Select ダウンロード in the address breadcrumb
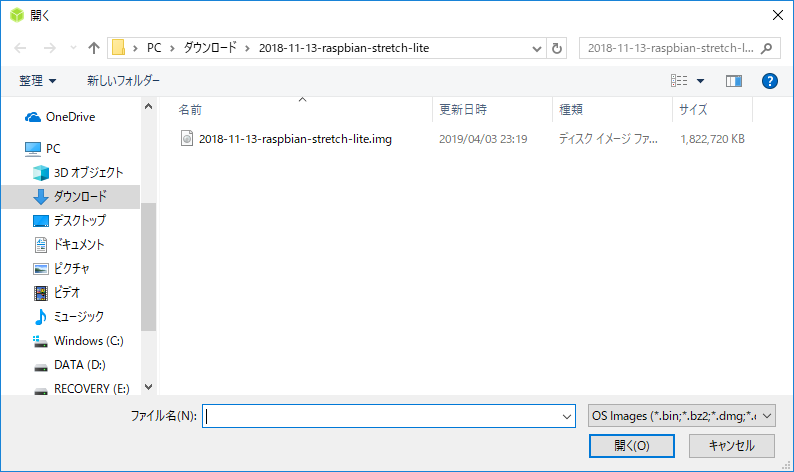The height and width of the screenshot is (472, 794). pyautogui.click(x=210, y=48)
